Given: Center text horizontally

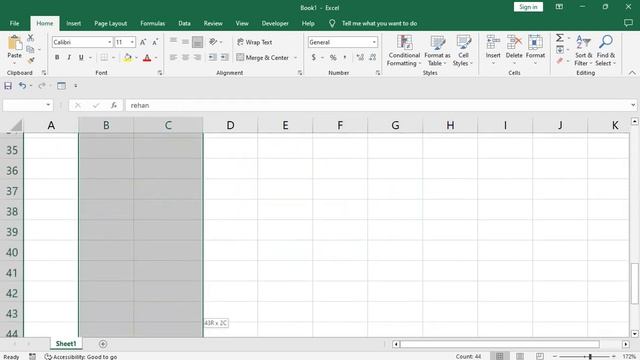Looking at the screenshot, I should tap(185, 58).
